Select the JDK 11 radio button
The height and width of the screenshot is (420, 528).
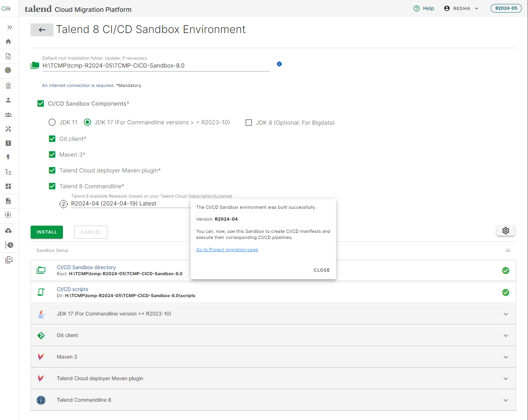pyautogui.click(x=52, y=122)
